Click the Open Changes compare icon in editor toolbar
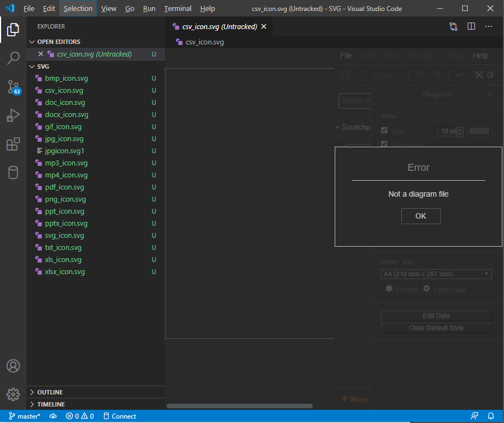The image size is (504, 423). pos(453,26)
